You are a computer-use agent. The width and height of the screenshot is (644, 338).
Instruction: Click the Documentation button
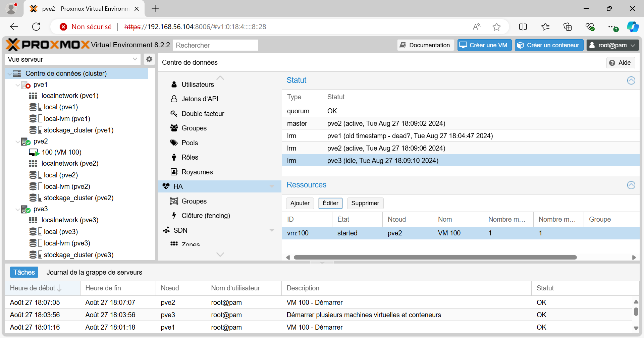tap(426, 45)
